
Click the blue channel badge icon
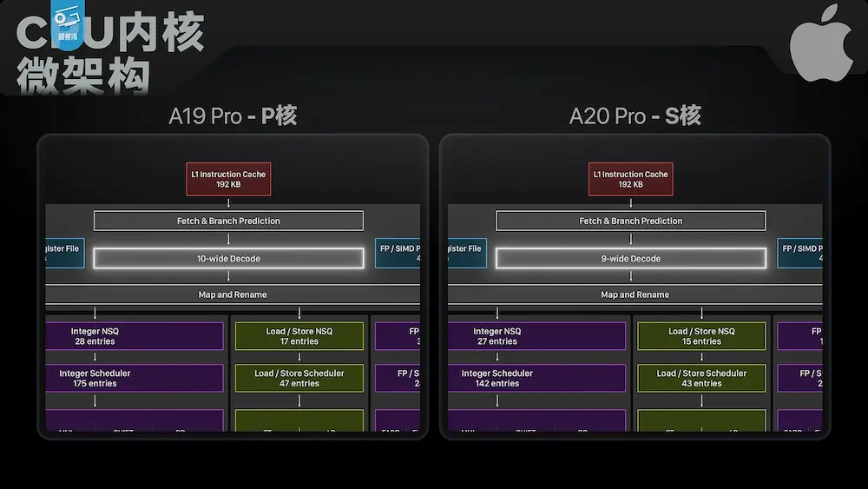(68, 24)
